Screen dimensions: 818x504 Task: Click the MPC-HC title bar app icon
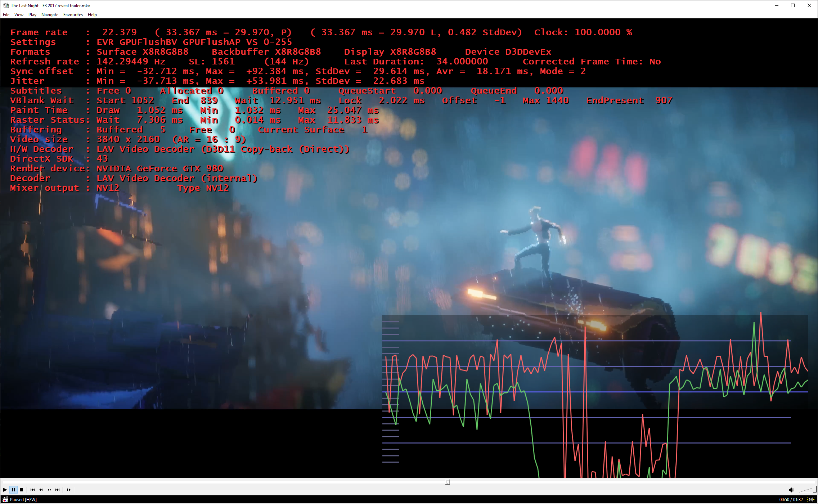[6, 5]
